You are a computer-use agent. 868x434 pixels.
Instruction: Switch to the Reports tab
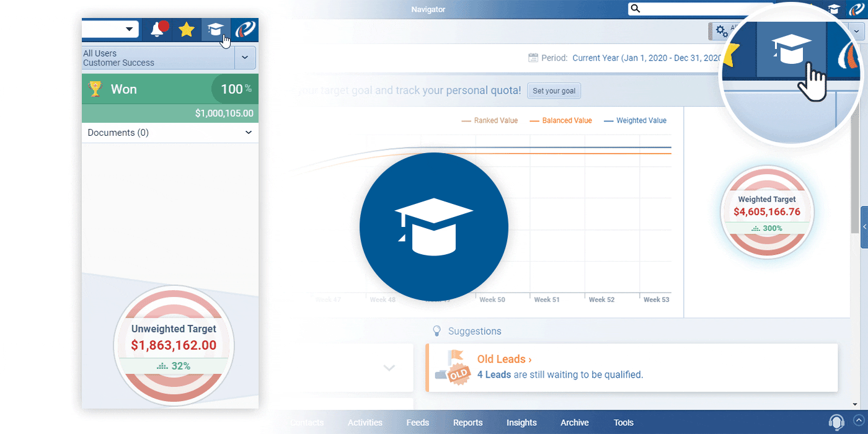click(467, 422)
